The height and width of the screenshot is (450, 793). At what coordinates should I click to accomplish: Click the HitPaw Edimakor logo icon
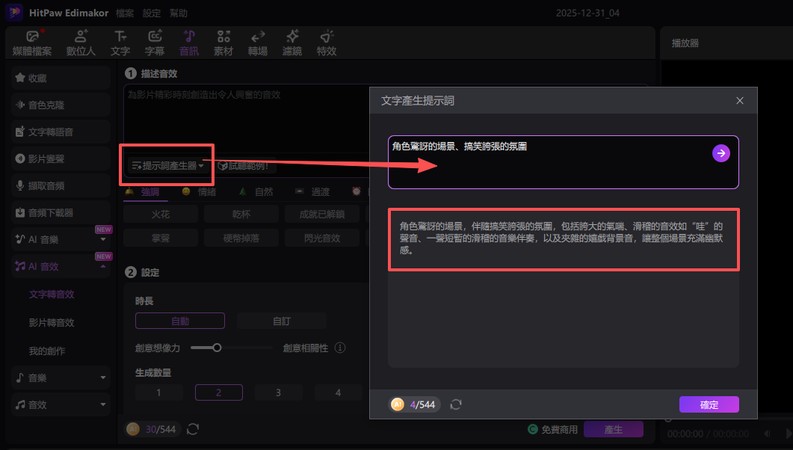[x=14, y=12]
